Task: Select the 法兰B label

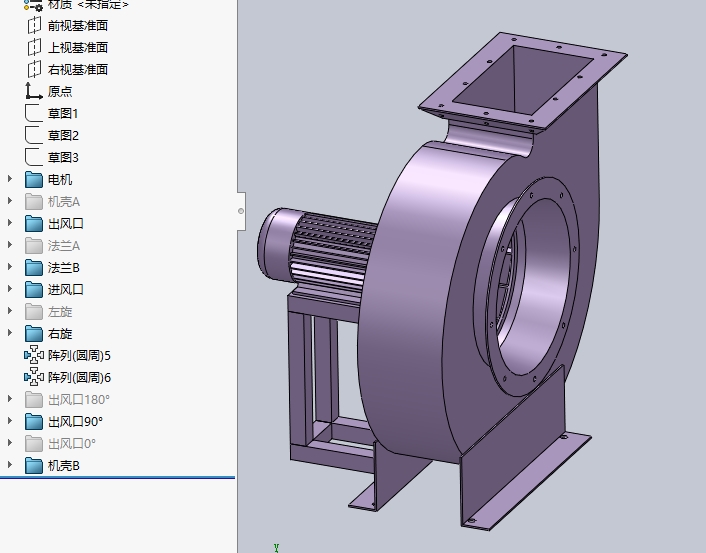Action: coord(64,268)
